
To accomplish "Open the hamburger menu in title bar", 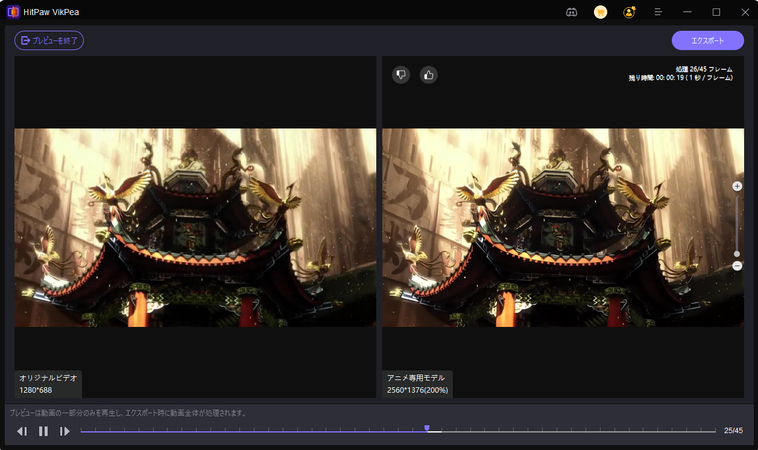I will pos(658,12).
